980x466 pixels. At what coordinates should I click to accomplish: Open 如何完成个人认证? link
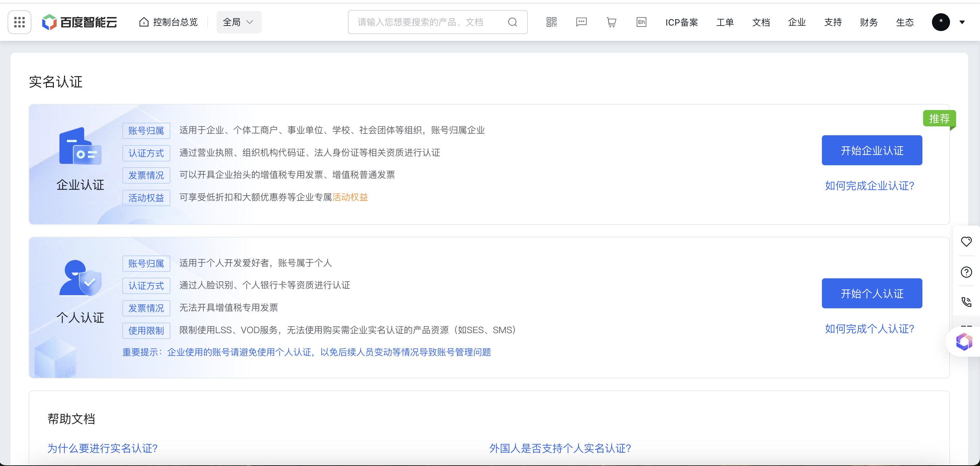pos(869,329)
